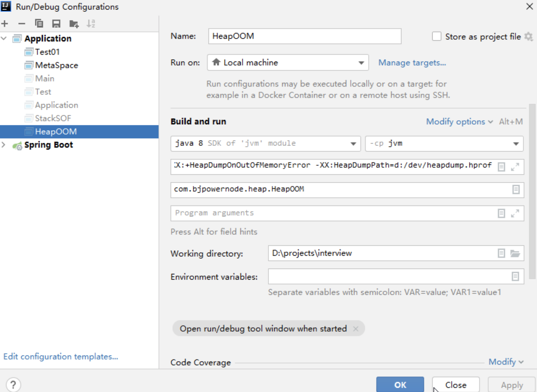Open Code Coverage Modify dropdown
Screen dimensions: 537x392
pos(506,362)
